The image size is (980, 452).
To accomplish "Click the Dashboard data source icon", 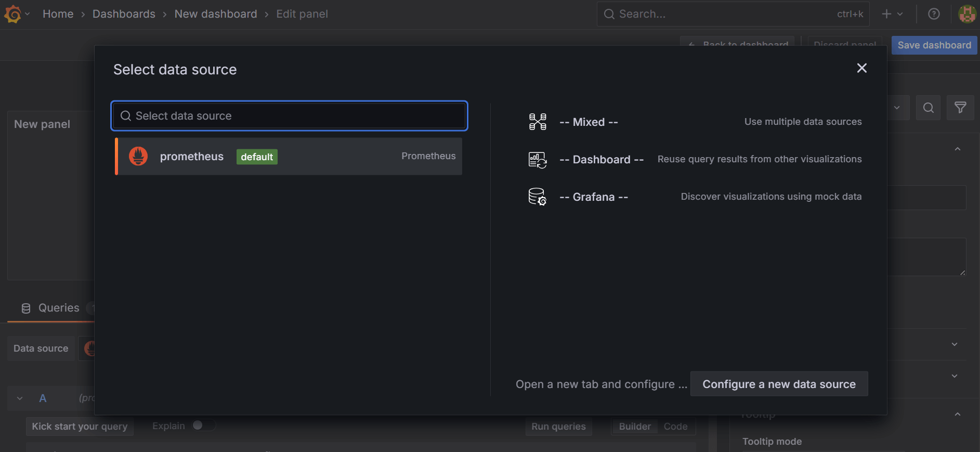I will point(538,160).
